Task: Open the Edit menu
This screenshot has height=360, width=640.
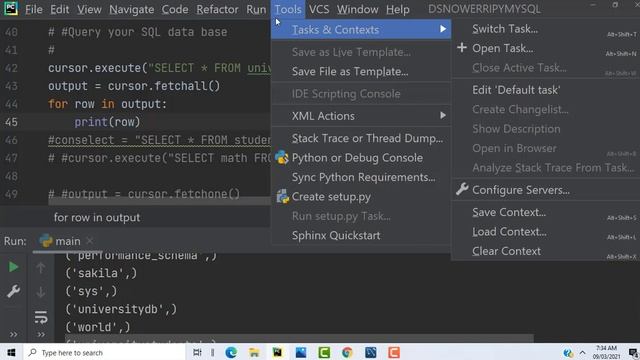Action: click(x=60, y=9)
